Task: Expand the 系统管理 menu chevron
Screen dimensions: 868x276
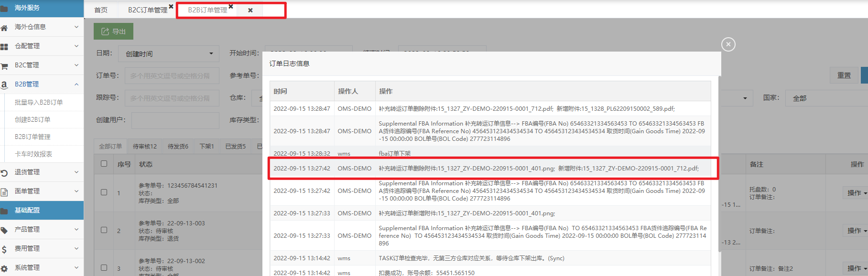Action: pos(76,268)
